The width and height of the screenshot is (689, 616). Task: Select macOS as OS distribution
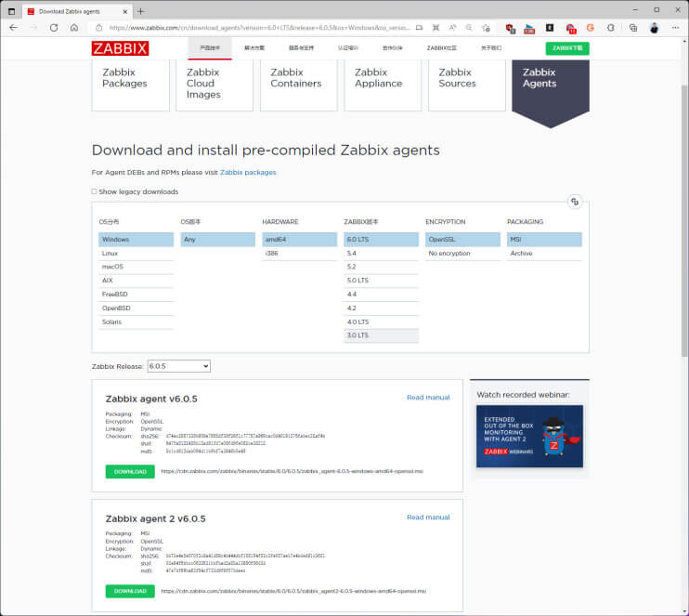(136, 267)
